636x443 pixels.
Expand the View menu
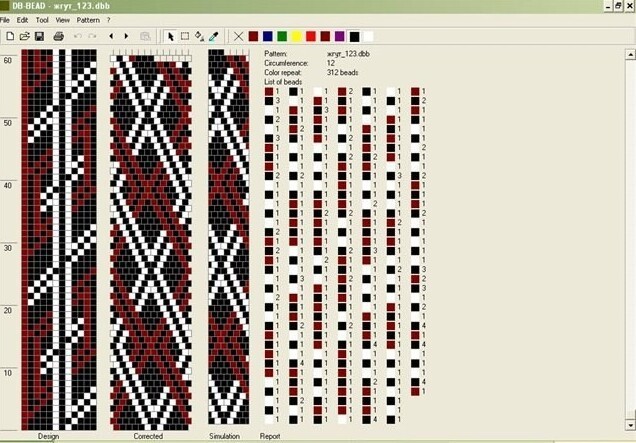(62, 19)
